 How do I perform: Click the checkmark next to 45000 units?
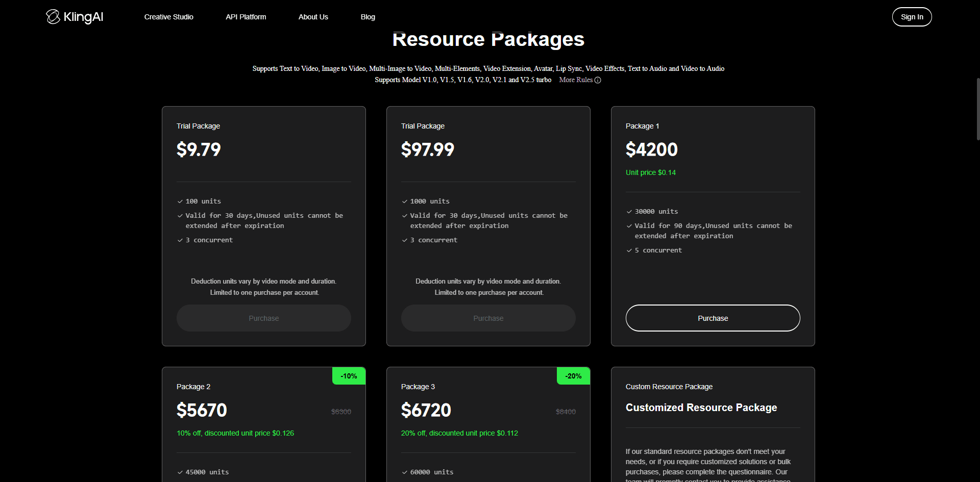click(x=180, y=472)
